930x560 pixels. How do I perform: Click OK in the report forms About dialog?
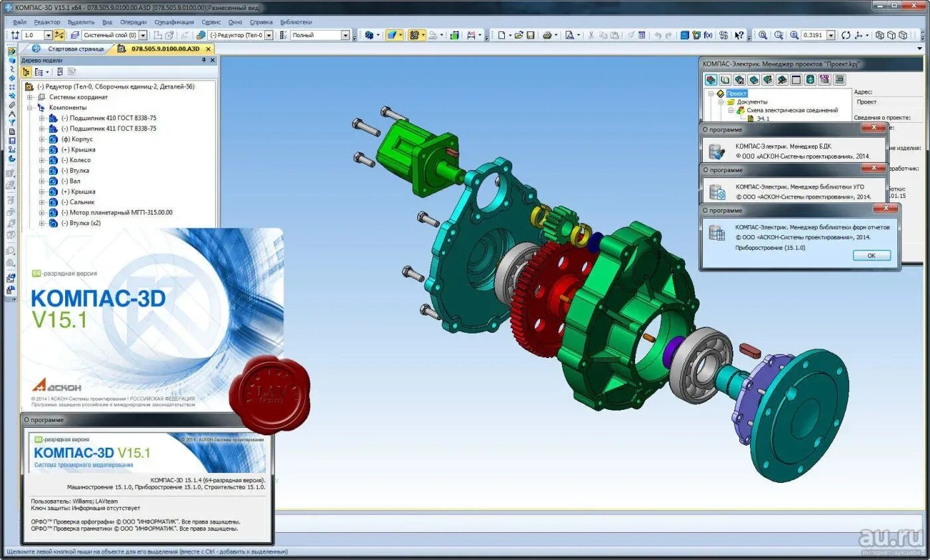pyautogui.click(x=871, y=255)
